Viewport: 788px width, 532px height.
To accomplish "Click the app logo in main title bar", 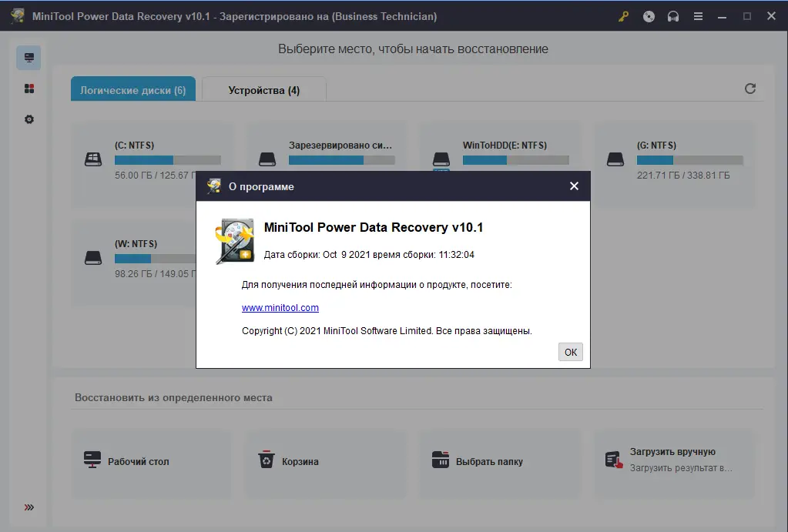I will coord(18,16).
